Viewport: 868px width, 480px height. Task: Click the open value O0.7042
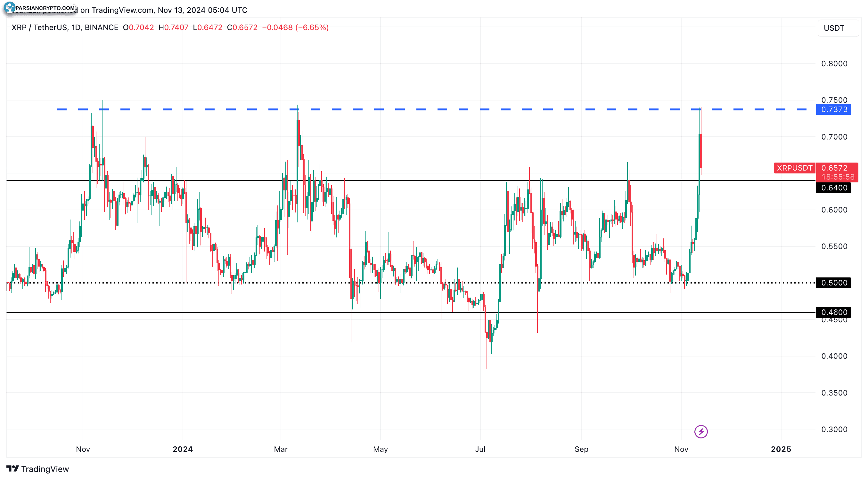point(138,27)
